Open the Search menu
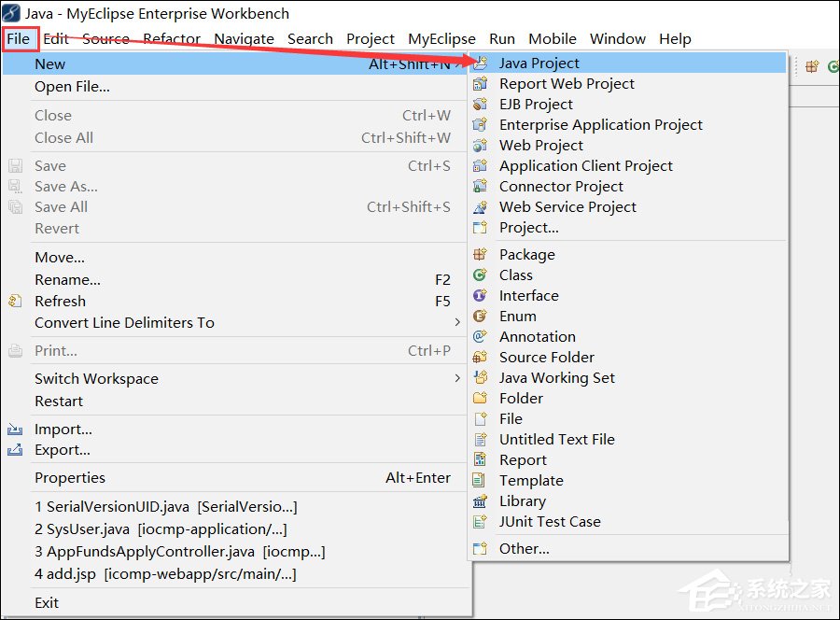 pos(310,38)
